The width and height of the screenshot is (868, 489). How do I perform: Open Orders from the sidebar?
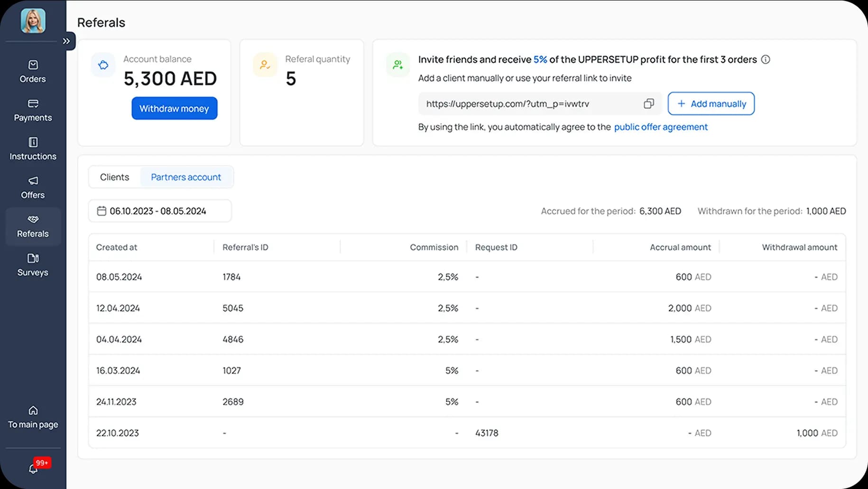tap(33, 71)
